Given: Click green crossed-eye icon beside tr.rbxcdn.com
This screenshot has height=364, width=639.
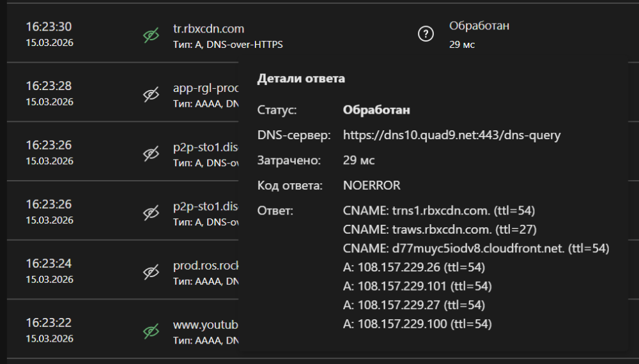Looking at the screenshot, I should (x=151, y=36).
